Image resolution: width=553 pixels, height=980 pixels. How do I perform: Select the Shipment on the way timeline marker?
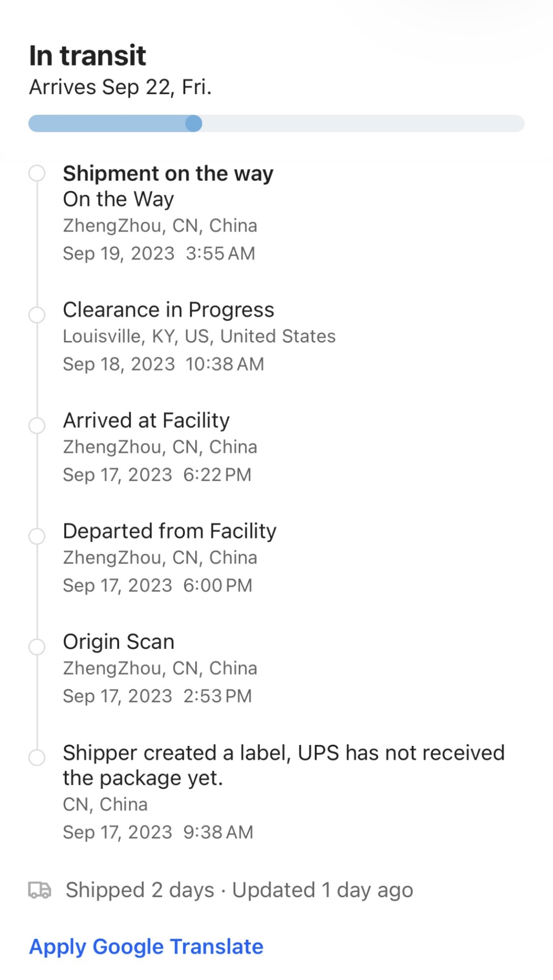point(37,173)
